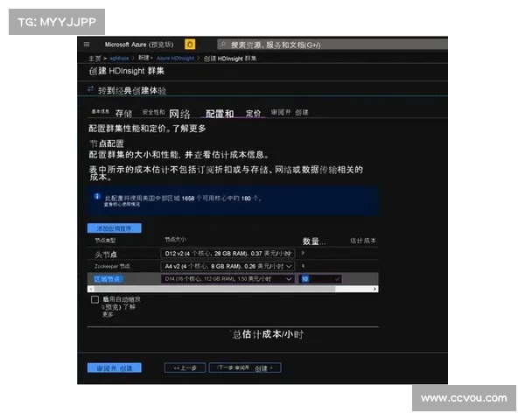525x420 pixels.
Task: Open the Azure portal hamburger menu
Action: 87,45
